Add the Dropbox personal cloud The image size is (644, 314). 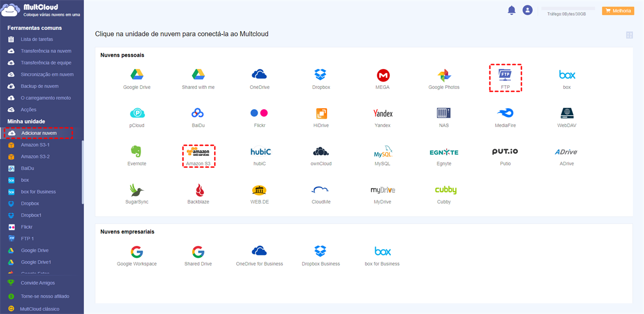[320, 74]
